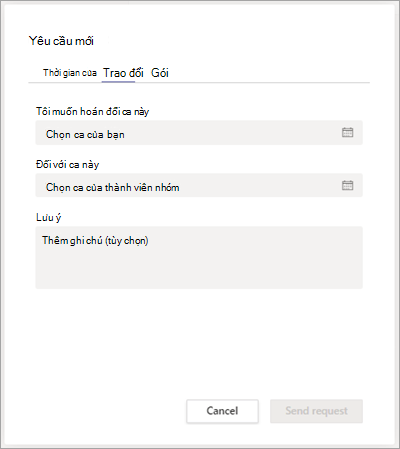400x449 pixels.
Task: Click the 'Thêm ghi chú (tùy chọn)' placeholder text
Action: tap(95, 240)
